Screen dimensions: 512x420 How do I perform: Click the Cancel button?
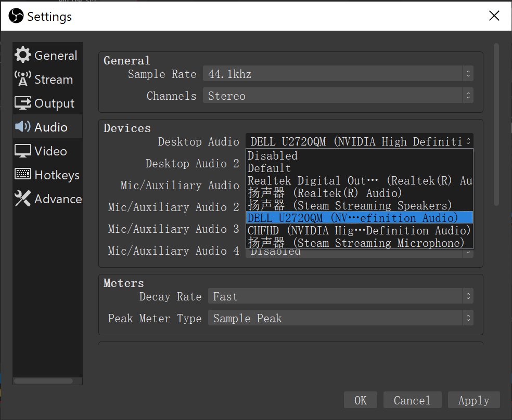413,400
